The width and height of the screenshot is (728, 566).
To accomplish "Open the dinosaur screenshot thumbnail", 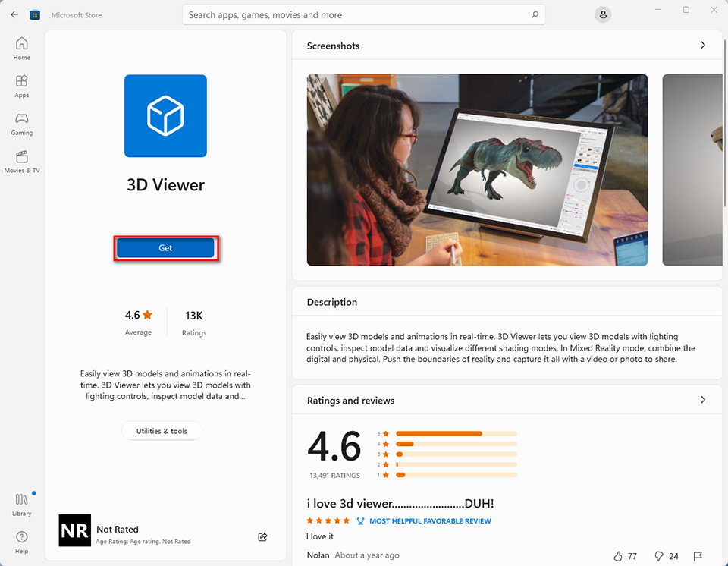I will pyautogui.click(x=477, y=170).
